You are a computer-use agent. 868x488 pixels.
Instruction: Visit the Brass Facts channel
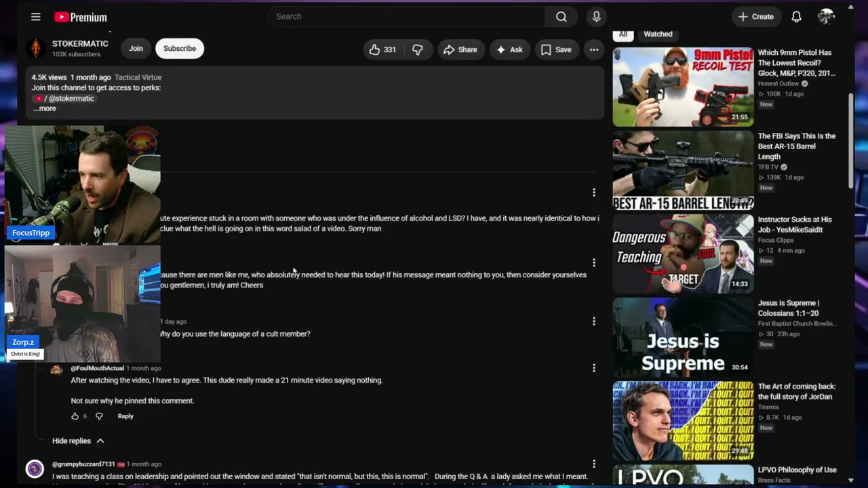[774, 480]
